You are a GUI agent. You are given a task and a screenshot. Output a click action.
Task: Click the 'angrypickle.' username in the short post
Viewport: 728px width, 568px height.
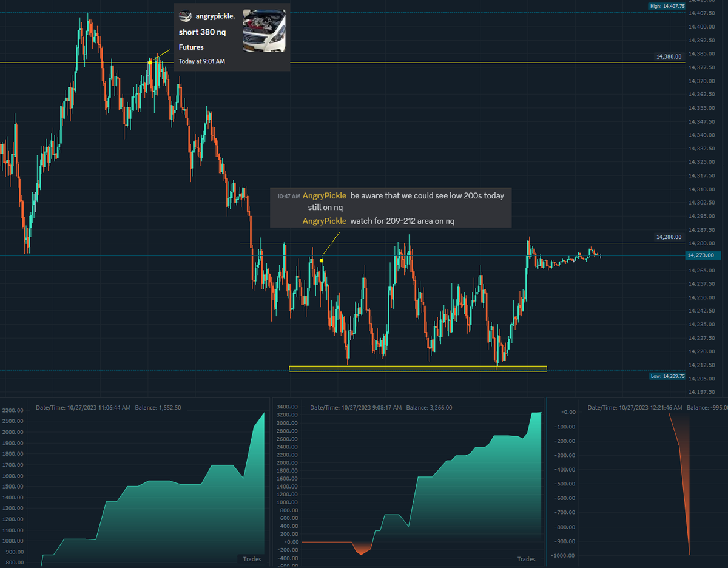215,16
